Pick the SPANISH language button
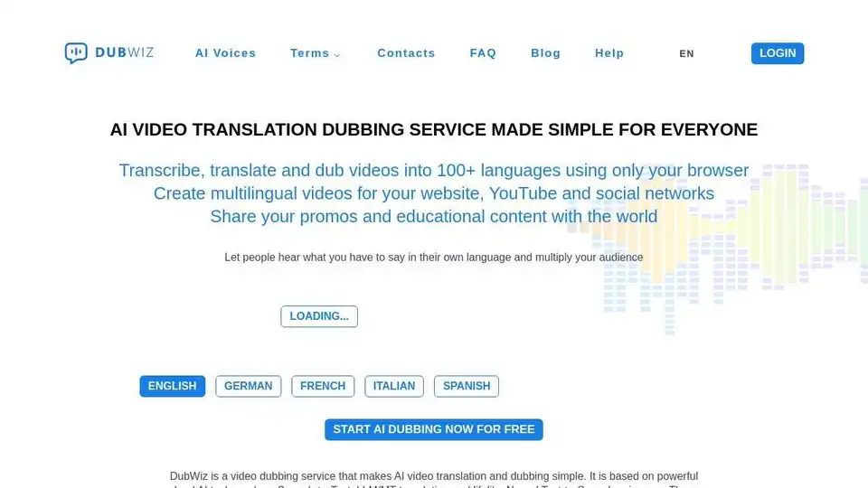 (x=467, y=386)
